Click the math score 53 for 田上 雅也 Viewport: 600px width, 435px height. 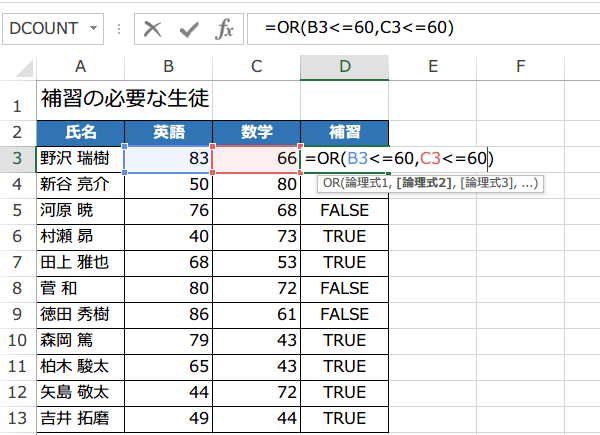click(x=256, y=262)
